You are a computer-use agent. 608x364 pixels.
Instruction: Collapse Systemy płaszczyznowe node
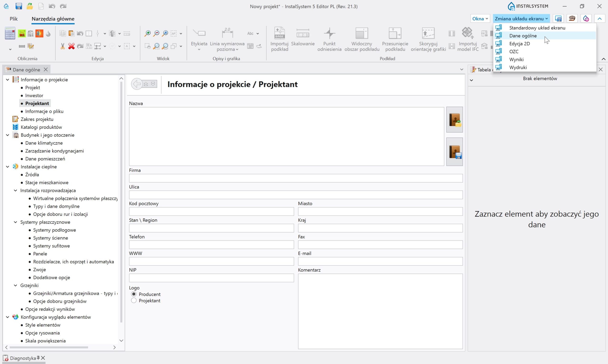[15, 222]
